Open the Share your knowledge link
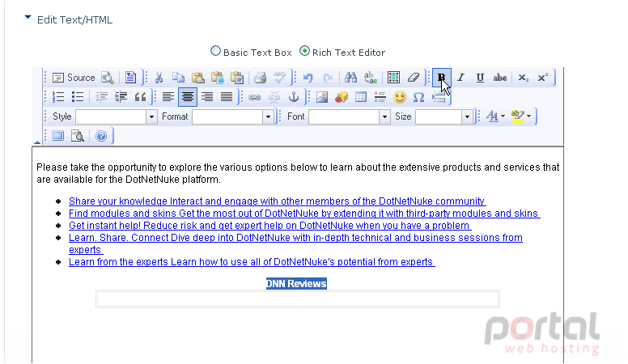This screenshot has width=628, height=364. pos(277,201)
